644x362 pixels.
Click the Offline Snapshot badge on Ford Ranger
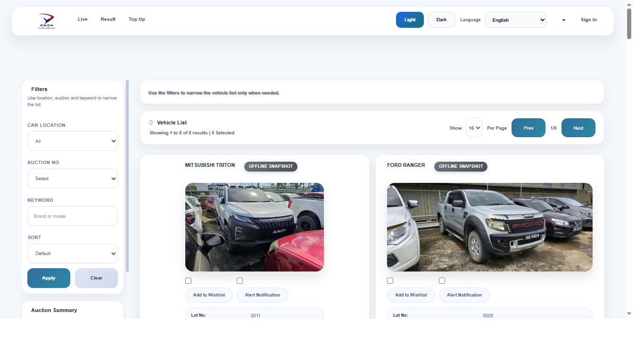point(461,166)
